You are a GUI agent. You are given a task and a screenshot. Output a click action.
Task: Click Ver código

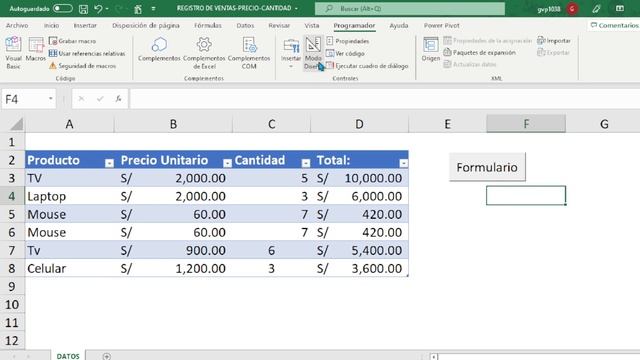click(345, 53)
